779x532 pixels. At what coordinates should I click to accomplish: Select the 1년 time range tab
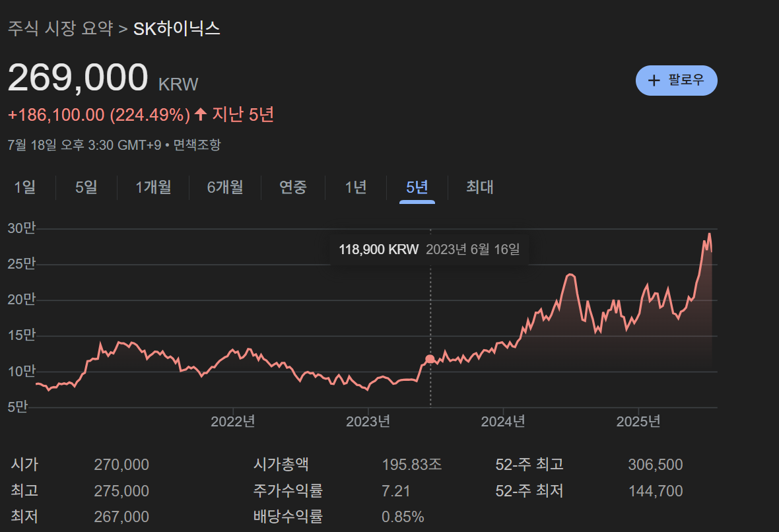pyautogui.click(x=356, y=187)
